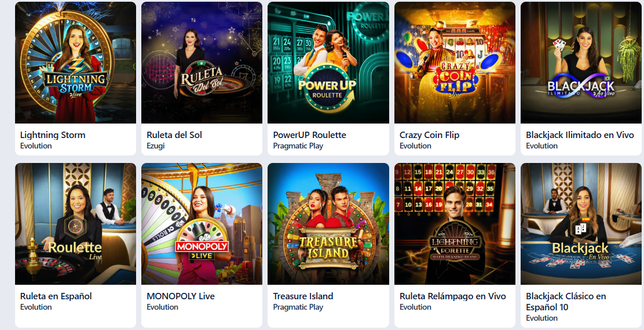Select the PowerUP Roulette title link
Viewport: 644px width, 330px height.
pyautogui.click(x=310, y=135)
